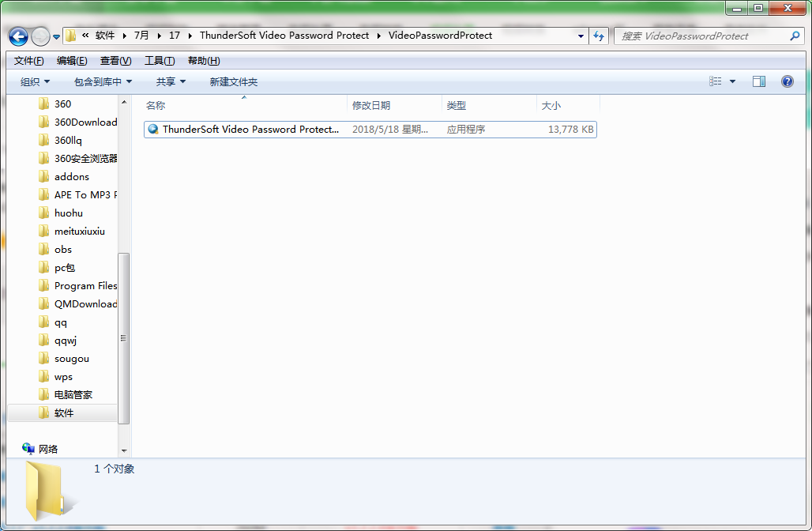
Task: Click 新建文件夹 button
Action: (234, 82)
